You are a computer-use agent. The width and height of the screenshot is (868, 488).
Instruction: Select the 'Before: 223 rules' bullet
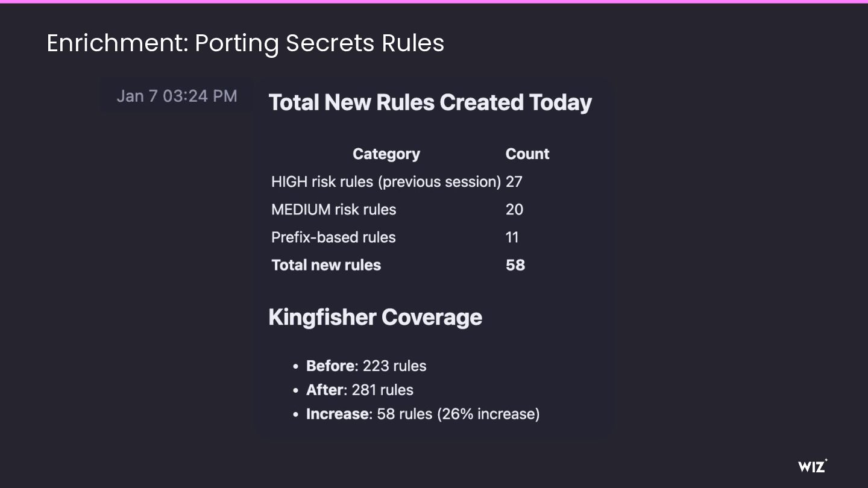point(366,366)
